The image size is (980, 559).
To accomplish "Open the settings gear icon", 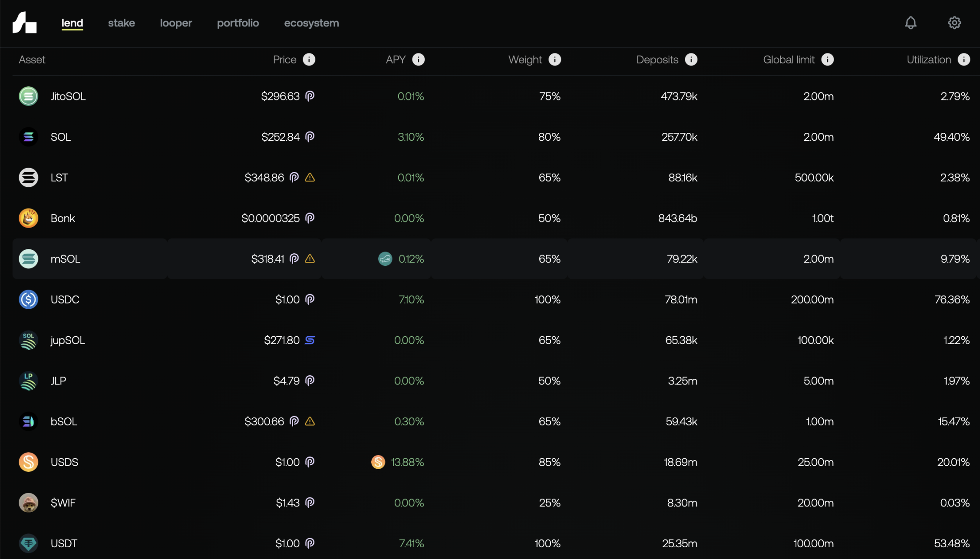I will [x=954, y=23].
